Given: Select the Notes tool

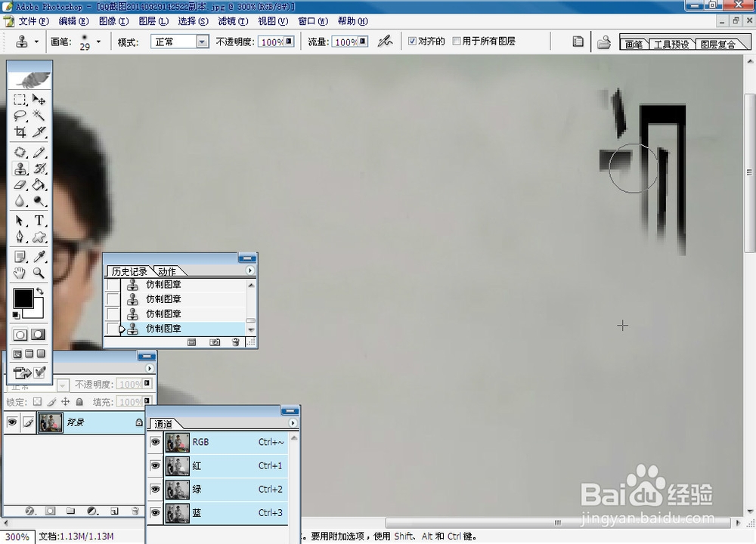Looking at the screenshot, I should coord(20,257).
